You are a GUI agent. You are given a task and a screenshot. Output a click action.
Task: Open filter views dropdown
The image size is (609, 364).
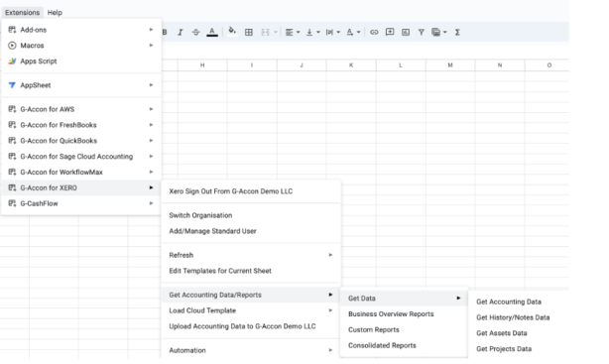438,33
